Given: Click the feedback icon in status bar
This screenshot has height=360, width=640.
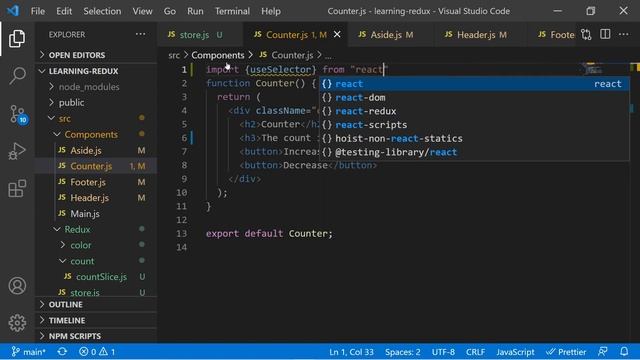Looking at the screenshot, I should pyautogui.click(x=602, y=351).
